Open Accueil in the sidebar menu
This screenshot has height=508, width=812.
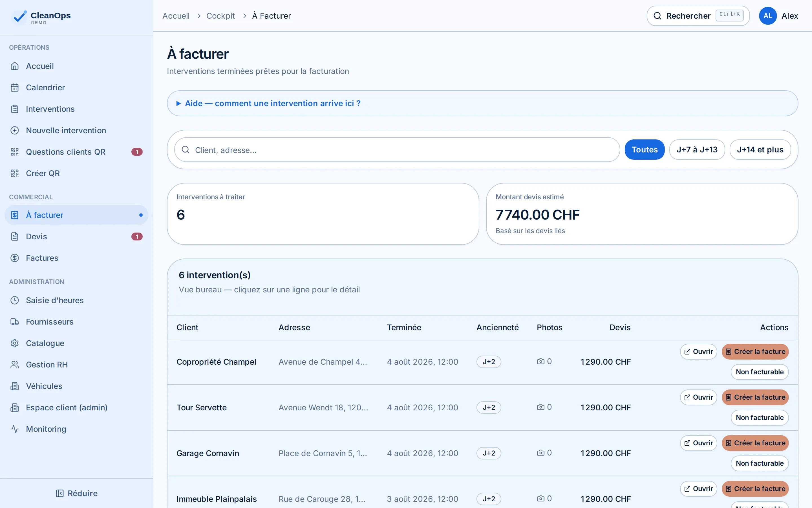point(76,66)
